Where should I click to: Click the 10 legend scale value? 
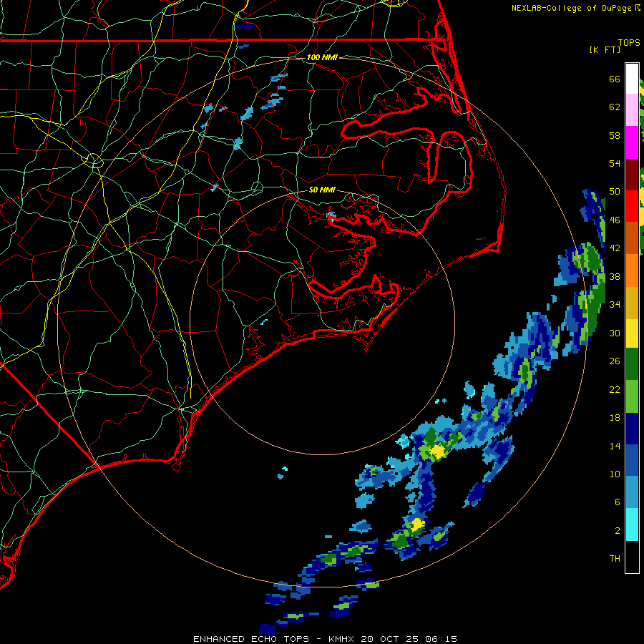point(615,474)
